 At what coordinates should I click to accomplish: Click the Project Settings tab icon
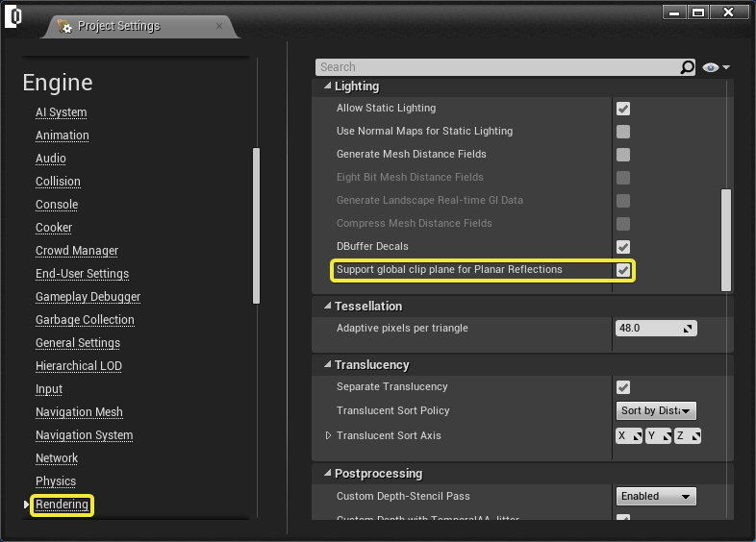pyautogui.click(x=64, y=26)
